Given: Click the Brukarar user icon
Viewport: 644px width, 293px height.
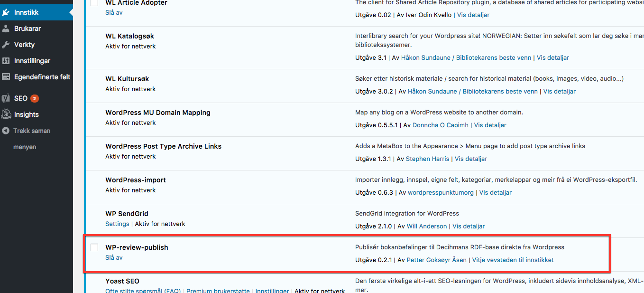Looking at the screenshot, I should click(x=6, y=28).
